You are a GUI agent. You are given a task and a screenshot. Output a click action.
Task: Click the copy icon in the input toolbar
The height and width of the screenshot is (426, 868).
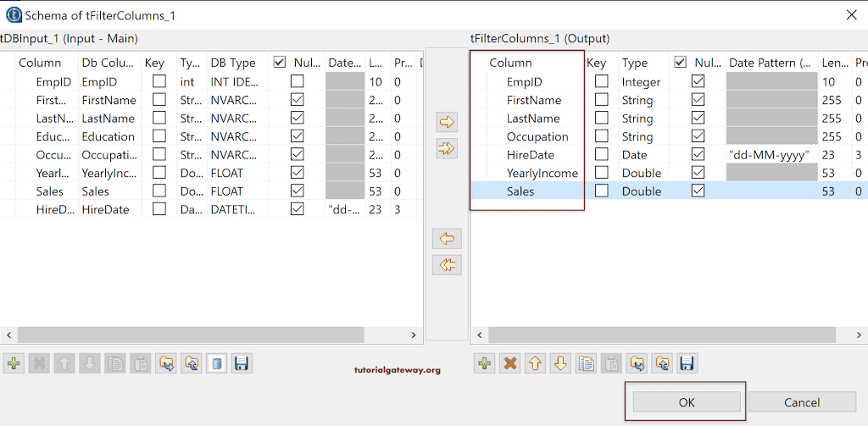[x=115, y=363]
